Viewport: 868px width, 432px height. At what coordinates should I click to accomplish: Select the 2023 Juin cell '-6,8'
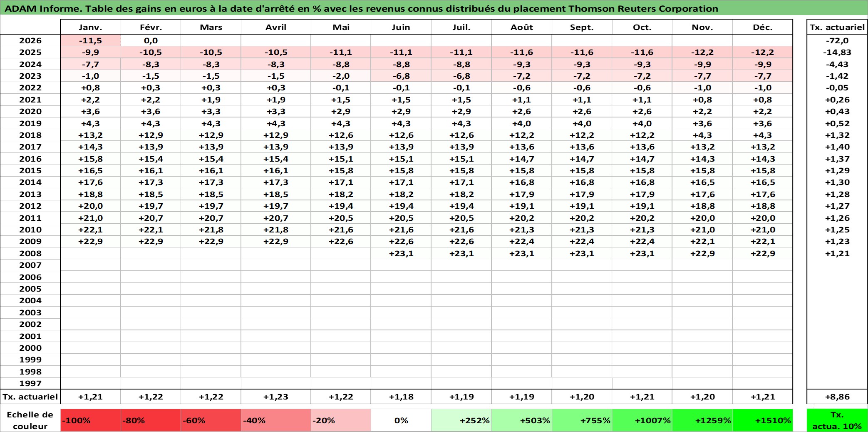[x=401, y=76]
